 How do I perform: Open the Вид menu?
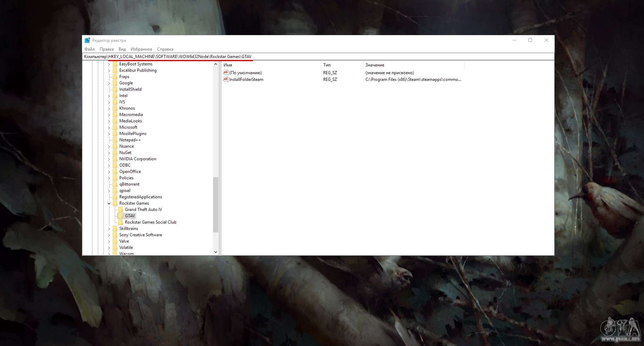coord(122,49)
